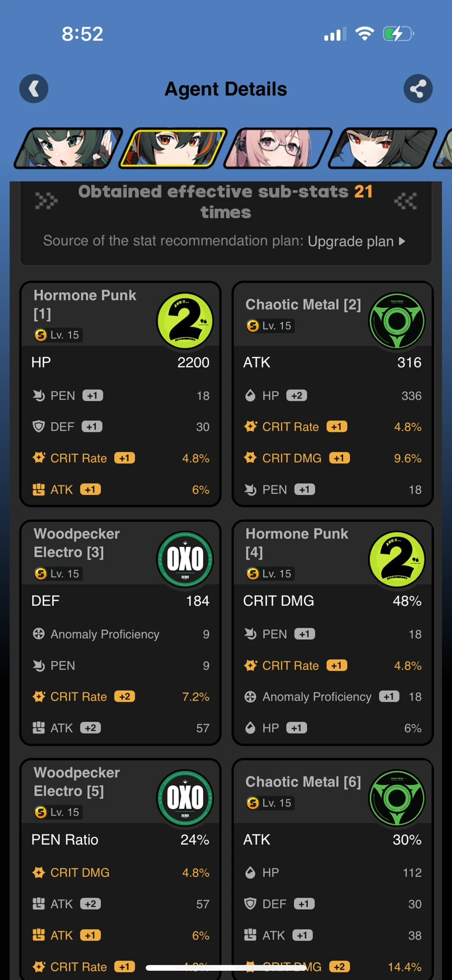452x980 pixels.
Task: Open Hormone Punk [1] disc icon
Action: [185, 321]
